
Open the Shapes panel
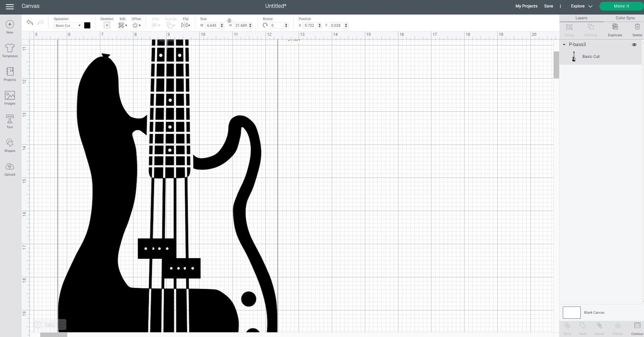click(9, 144)
